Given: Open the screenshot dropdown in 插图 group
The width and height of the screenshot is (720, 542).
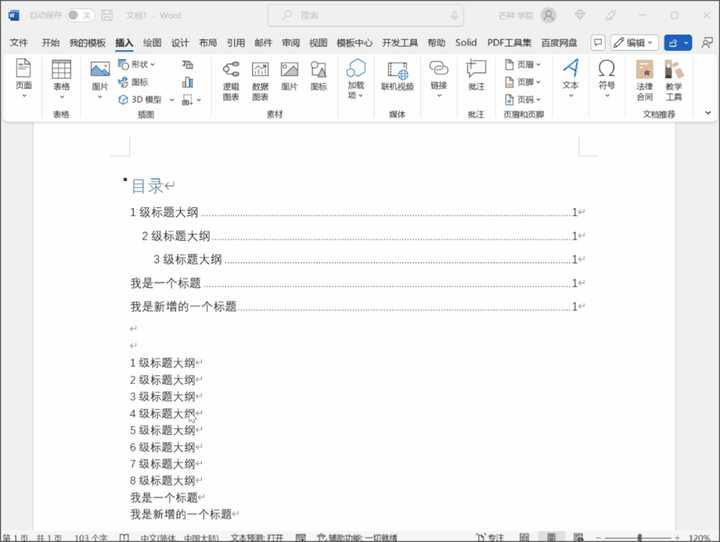Looking at the screenshot, I should (x=191, y=100).
